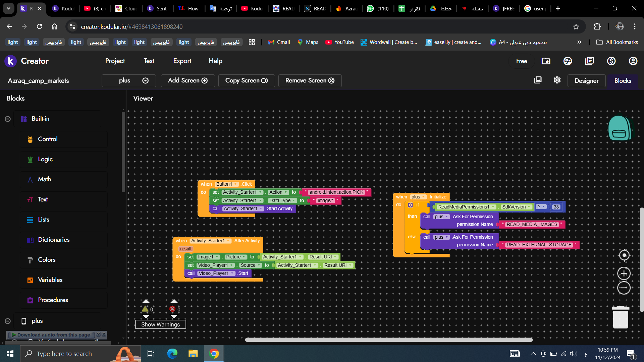Switch to Designer view
The width and height of the screenshot is (644, 362).
click(x=586, y=81)
